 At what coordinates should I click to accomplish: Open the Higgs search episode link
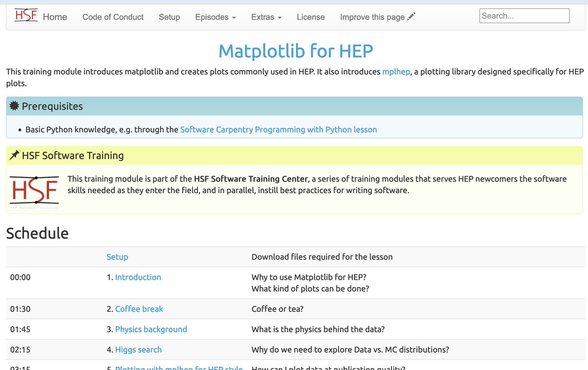138,350
